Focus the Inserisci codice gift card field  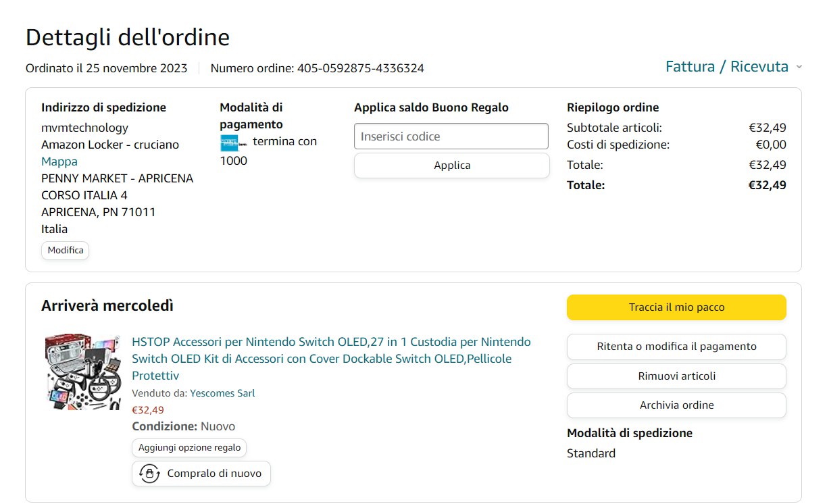pyautogui.click(x=451, y=136)
